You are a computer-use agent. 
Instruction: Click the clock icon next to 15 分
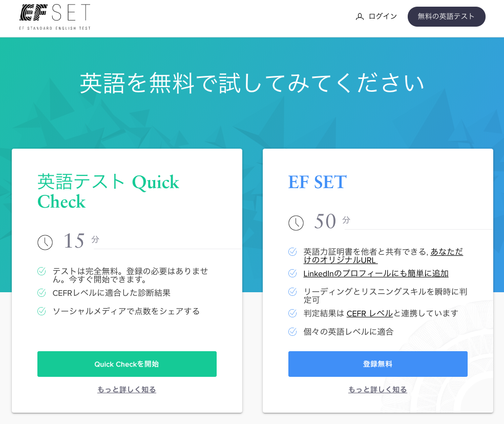(x=45, y=242)
